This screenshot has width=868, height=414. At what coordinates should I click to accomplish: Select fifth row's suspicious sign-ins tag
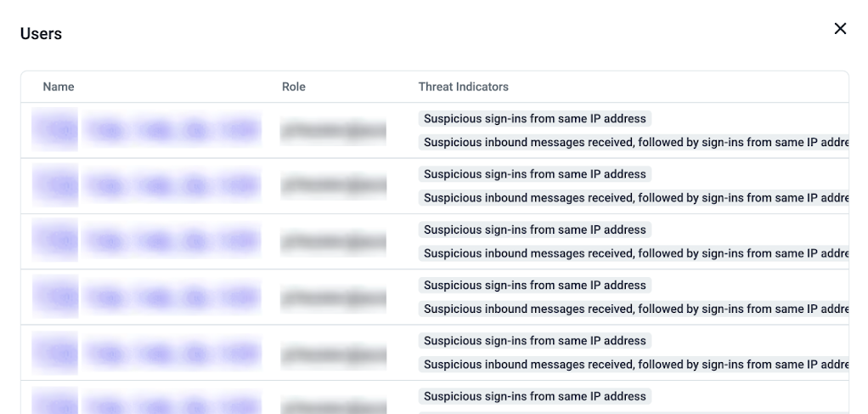(535, 340)
